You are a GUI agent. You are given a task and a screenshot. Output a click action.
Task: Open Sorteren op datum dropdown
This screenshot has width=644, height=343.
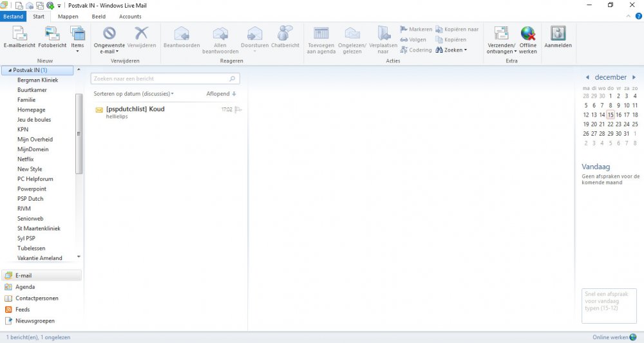click(x=134, y=94)
